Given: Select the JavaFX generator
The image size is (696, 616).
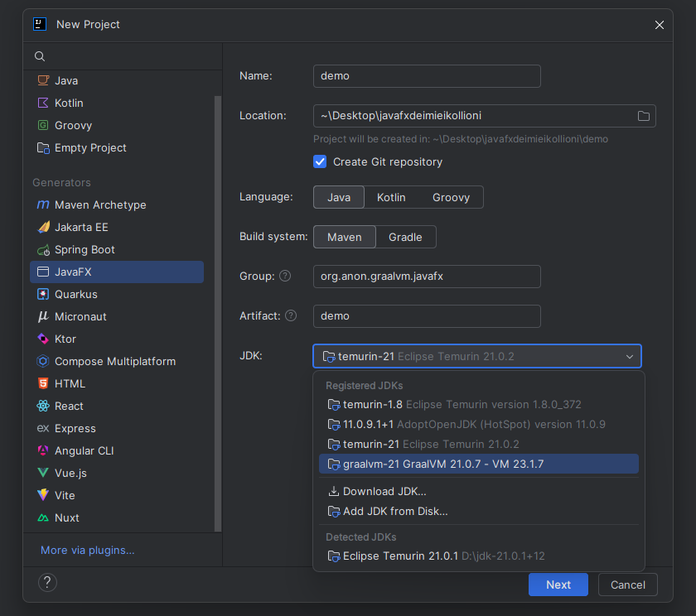Looking at the screenshot, I should (117, 272).
